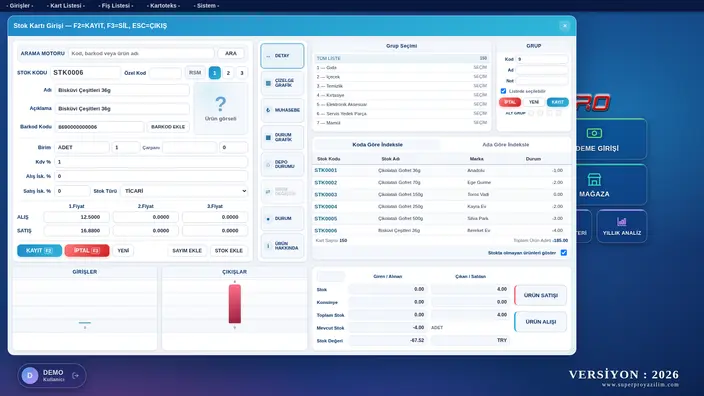Click the YENİ button beside İPTAL F3
This screenshot has width=704, height=396.
click(x=123, y=251)
